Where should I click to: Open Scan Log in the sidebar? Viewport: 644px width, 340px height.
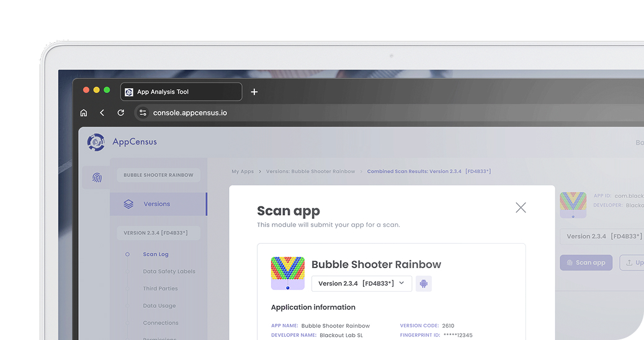tap(156, 254)
